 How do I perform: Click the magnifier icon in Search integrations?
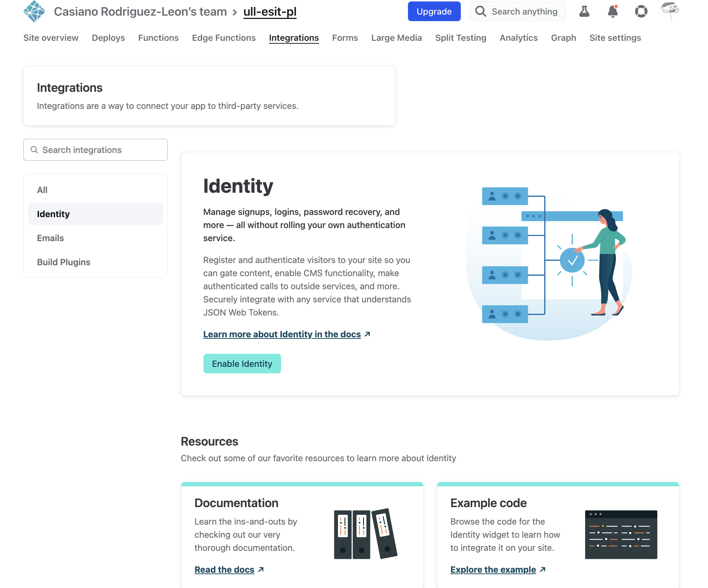(x=34, y=150)
